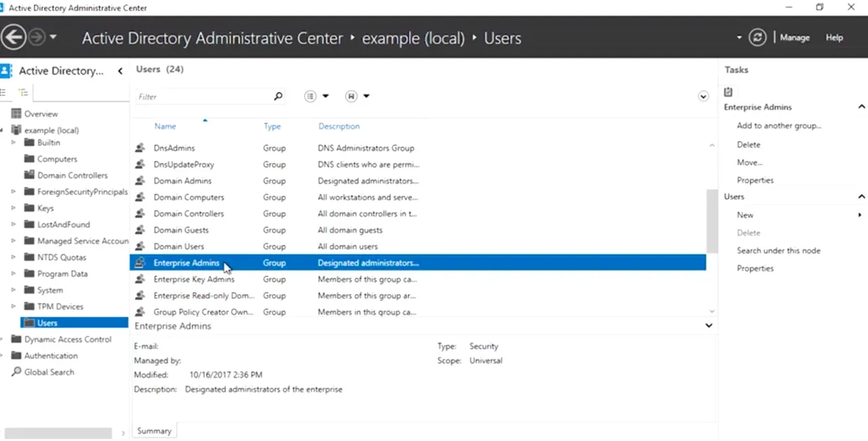The width and height of the screenshot is (868, 441).
Task: Select the LostAndFound folder icon
Action: click(x=29, y=224)
